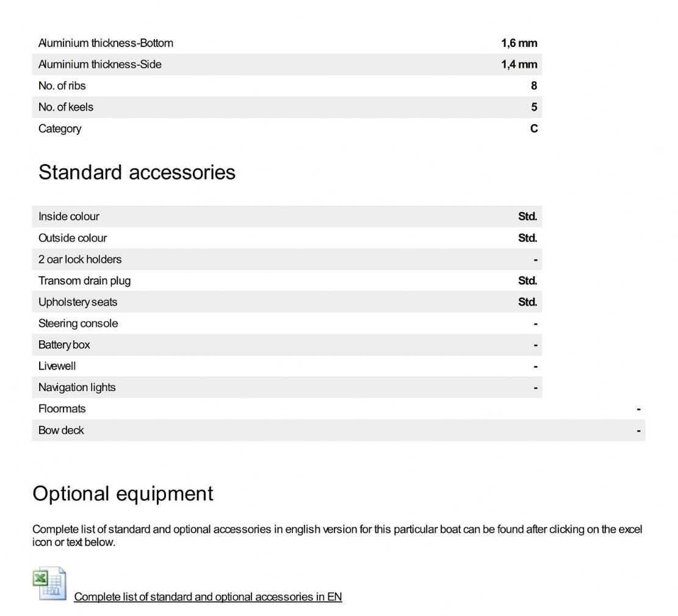Click the 1,4 mm thickness value

tap(519, 65)
